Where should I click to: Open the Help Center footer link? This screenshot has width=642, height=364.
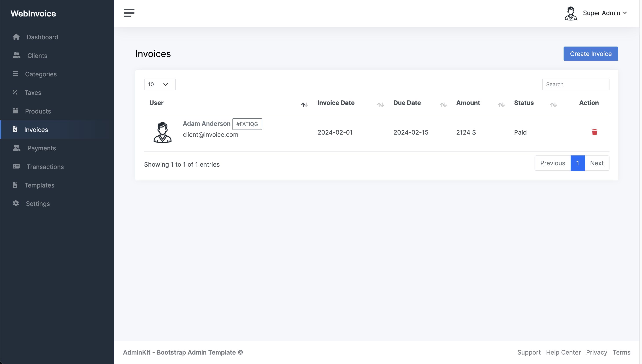pos(563,352)
